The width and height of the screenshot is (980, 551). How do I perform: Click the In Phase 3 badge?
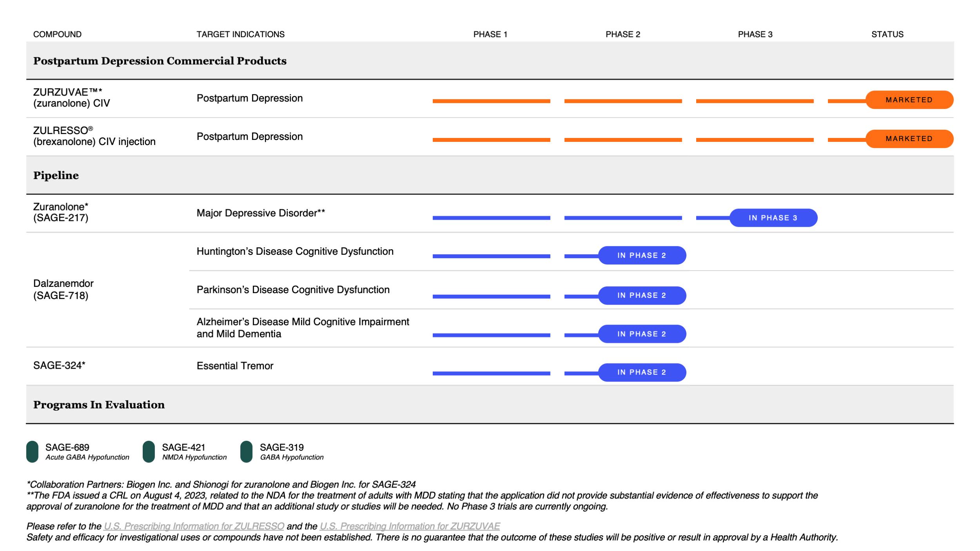click(x=773, y=218)
